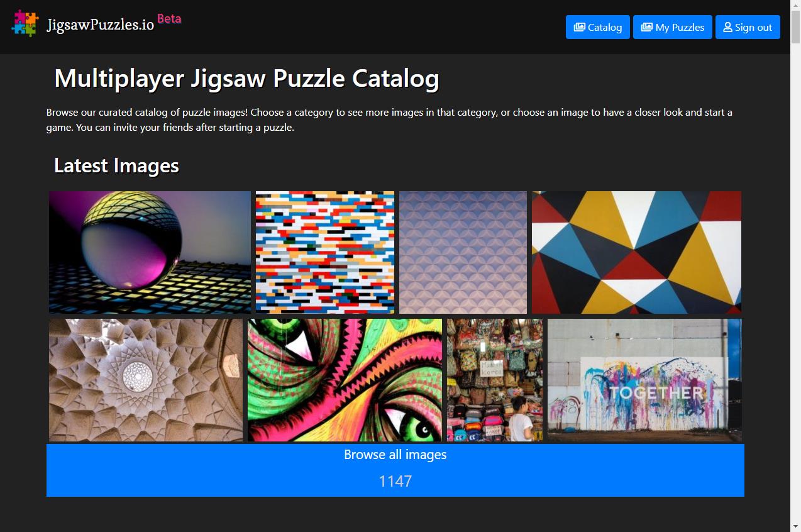Image resolution: width=801 pixels, height=532 pixels.
Task: Click the images icon in Catalog button
Action: coord(580,27)
